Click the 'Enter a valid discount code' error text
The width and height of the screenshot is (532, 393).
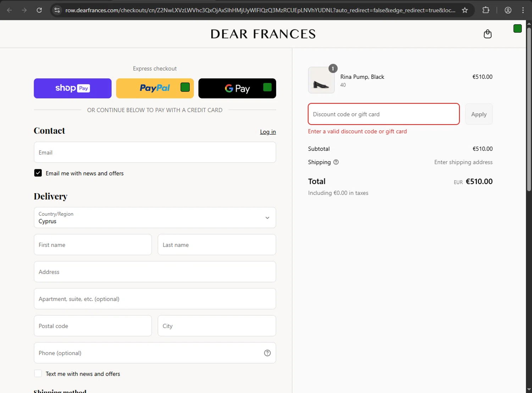click(357, 131)
